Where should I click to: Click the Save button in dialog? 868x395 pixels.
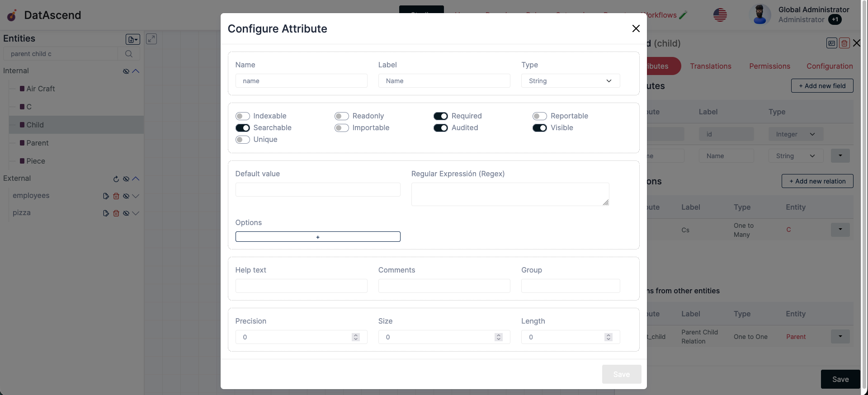click(x=622, y=374)
